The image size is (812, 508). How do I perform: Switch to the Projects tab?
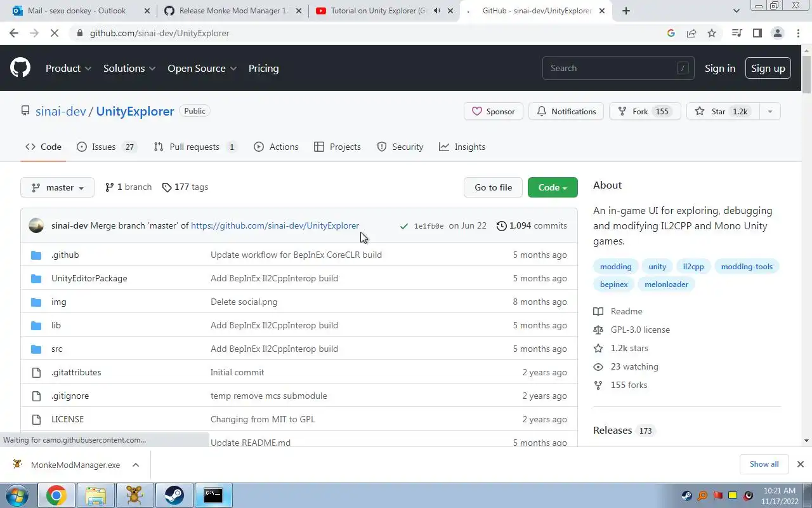click(x=337, y=147)
